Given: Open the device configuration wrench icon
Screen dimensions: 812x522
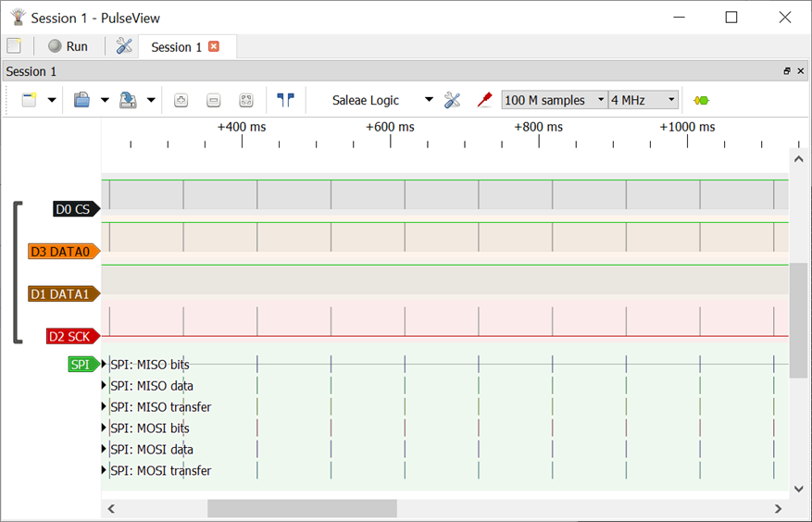Looking at the screenshot, I should [x=452, y=100].
